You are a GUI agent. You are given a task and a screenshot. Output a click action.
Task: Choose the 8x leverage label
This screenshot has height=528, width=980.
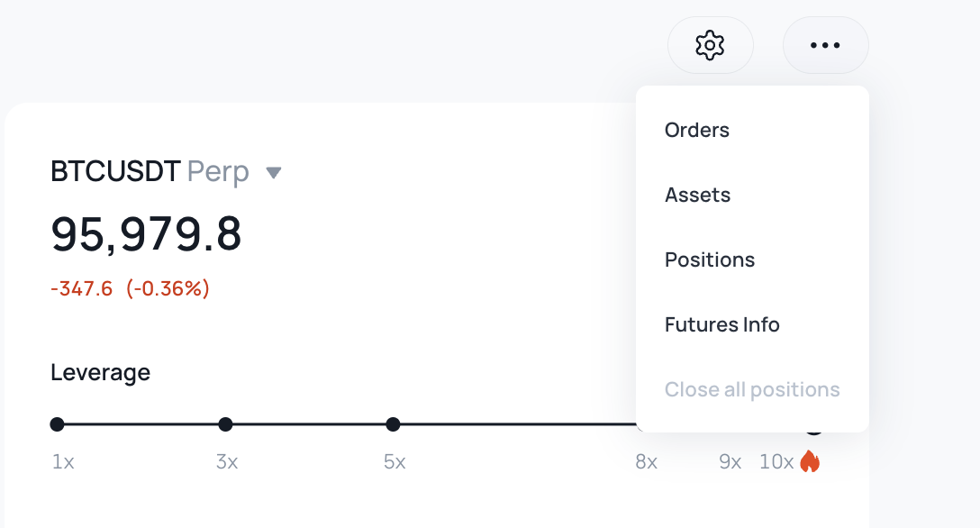point(646,463)
